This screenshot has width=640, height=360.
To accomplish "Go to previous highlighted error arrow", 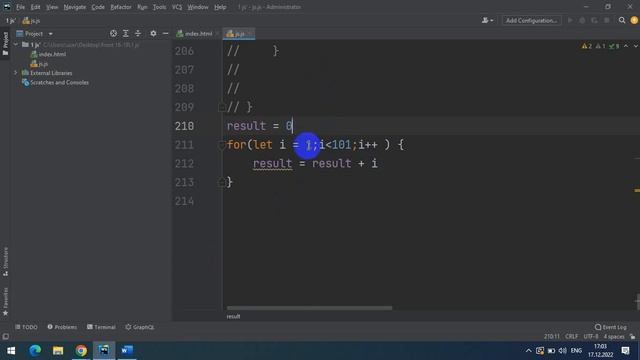I will 626,46.
